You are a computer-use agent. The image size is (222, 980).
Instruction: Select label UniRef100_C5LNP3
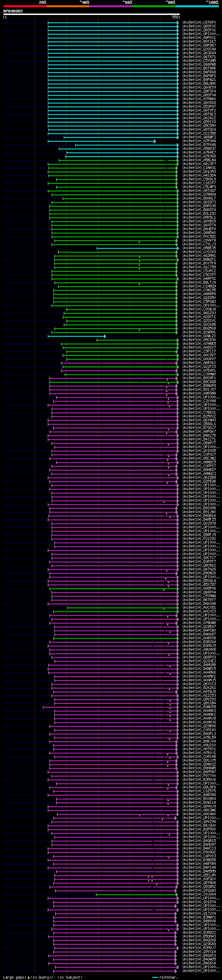coord(199,187)
